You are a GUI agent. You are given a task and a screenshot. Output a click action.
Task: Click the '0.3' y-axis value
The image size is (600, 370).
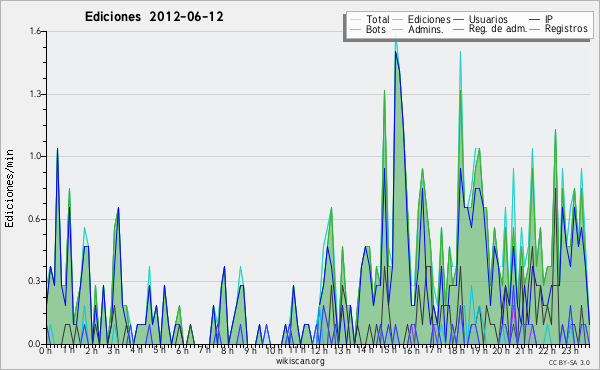point(35,281)
